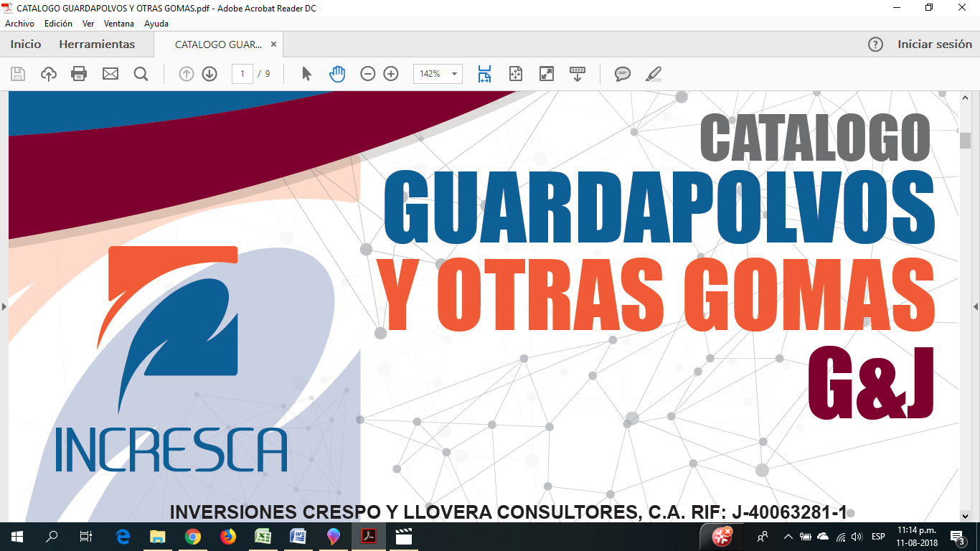
Task: Choose the selection arrow tool
Action: pos(306,73)
